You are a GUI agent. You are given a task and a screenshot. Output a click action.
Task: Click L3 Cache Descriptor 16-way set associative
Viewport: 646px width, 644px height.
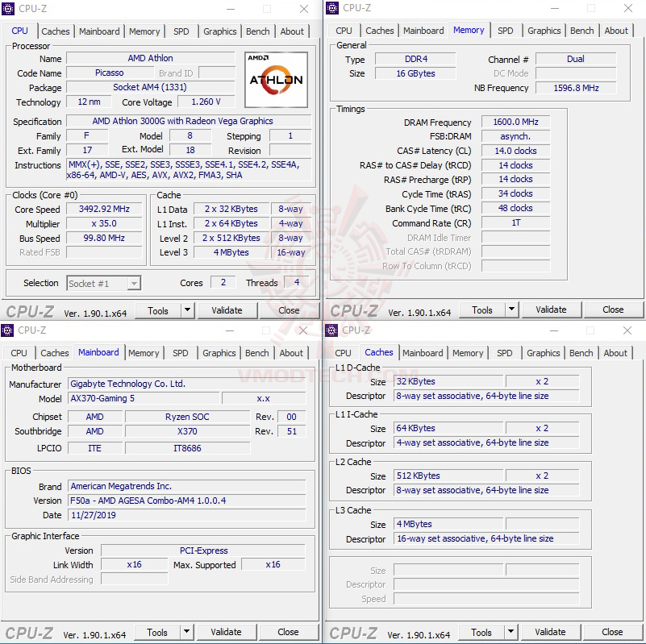(486, 538)
